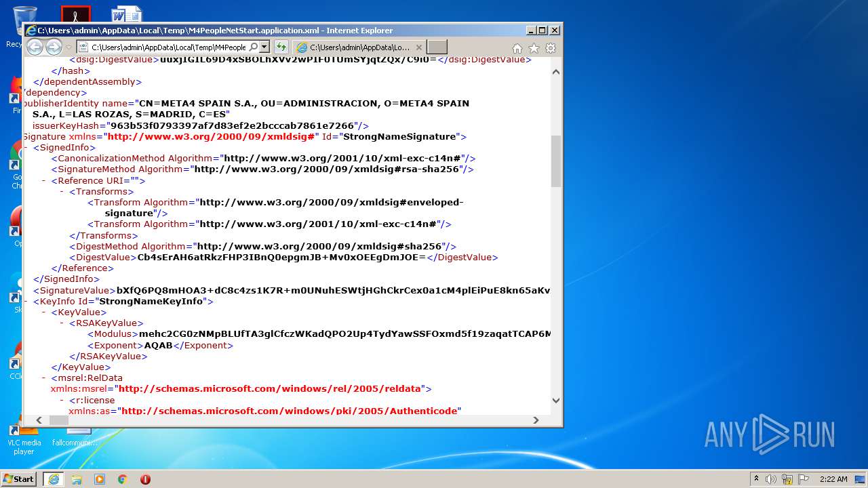This screenshot has width=868, height=488.
Task: Click the 2:22 AM system clock
Action: (x=833, y=479)
